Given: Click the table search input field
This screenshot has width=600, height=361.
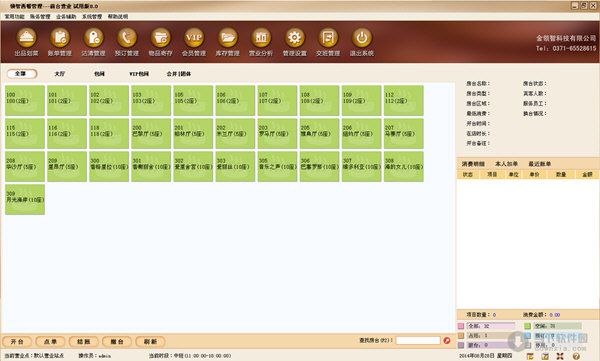Looking at the screenshot, I should (418, 340).
